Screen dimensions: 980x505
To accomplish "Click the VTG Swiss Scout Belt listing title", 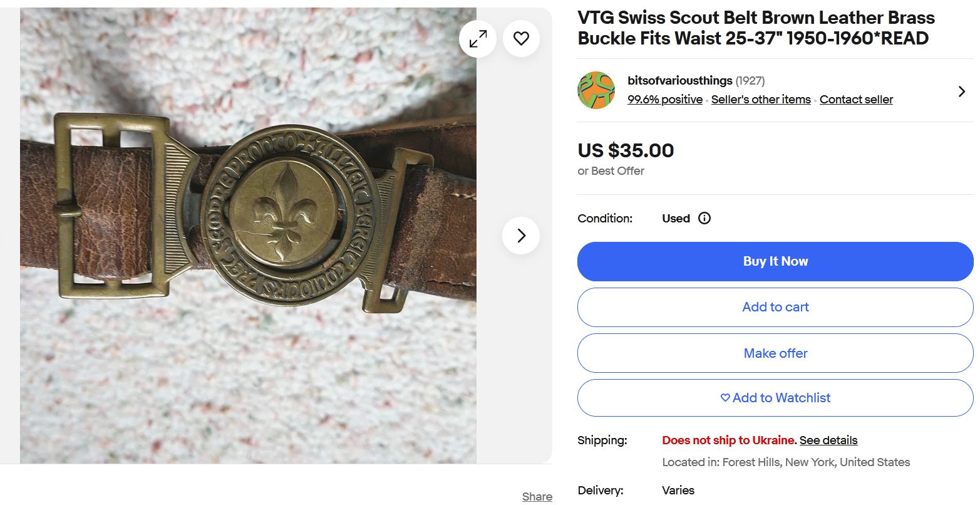I will coord(756,28).
